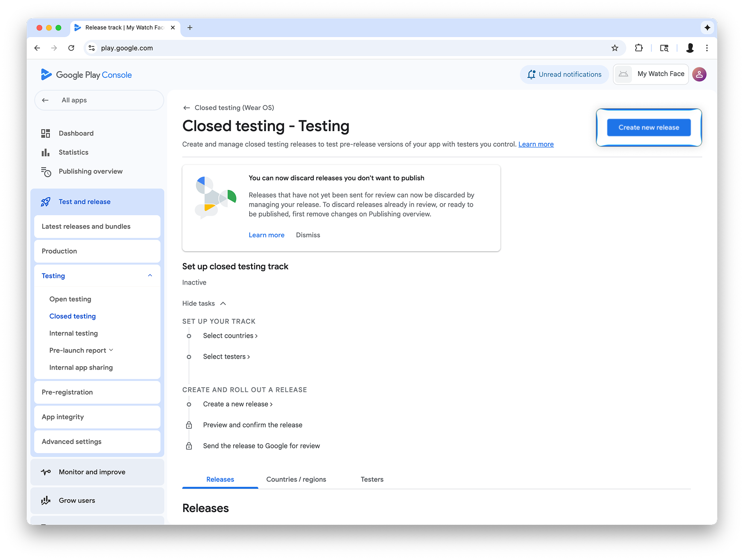744x560 pixels.
Task: Switch to the Testers tab
Action: 372,479
